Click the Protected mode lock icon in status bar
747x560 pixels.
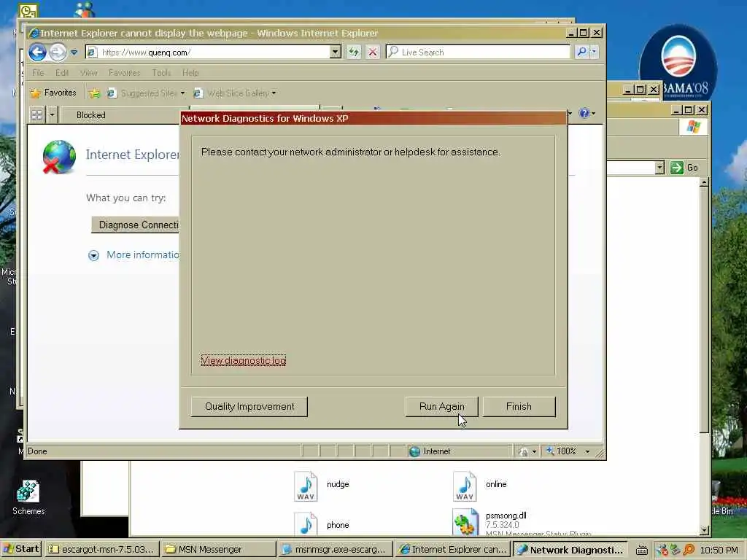pos(523,451)
